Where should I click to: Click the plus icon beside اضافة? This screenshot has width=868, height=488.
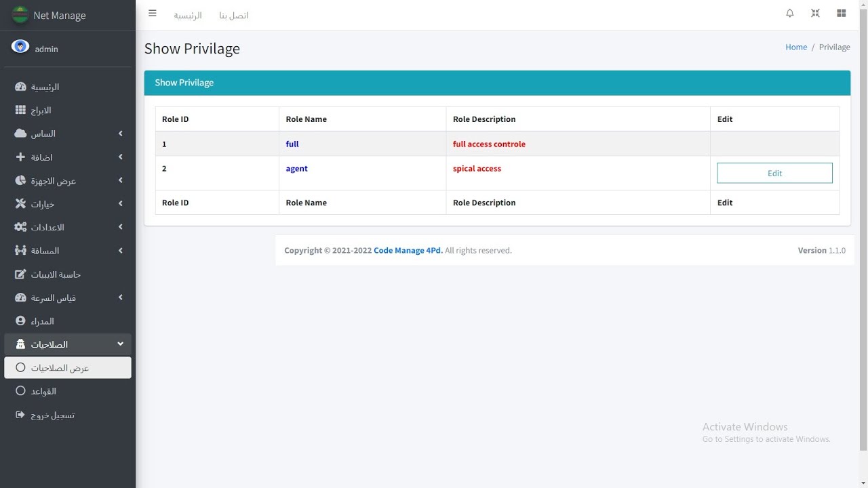20,157
